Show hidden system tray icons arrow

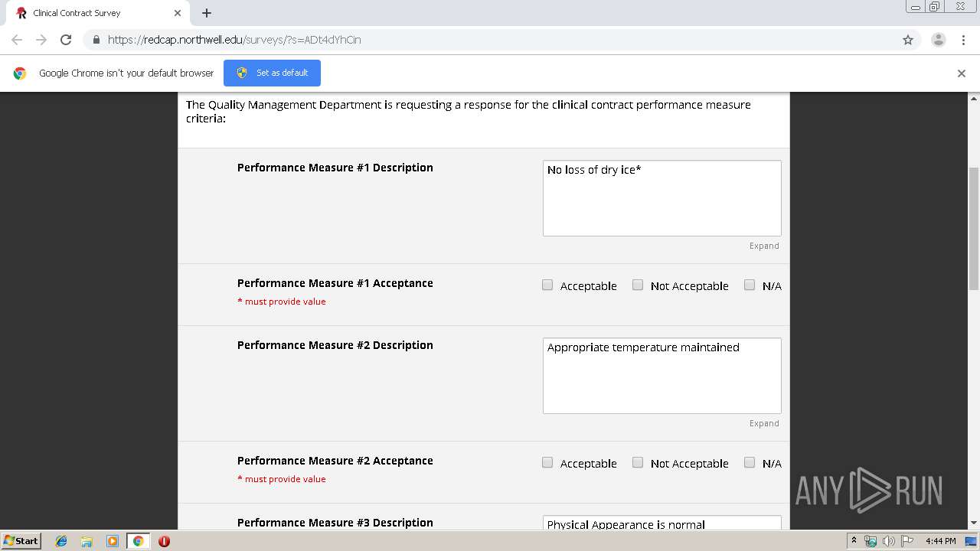[x=854, y=541]
